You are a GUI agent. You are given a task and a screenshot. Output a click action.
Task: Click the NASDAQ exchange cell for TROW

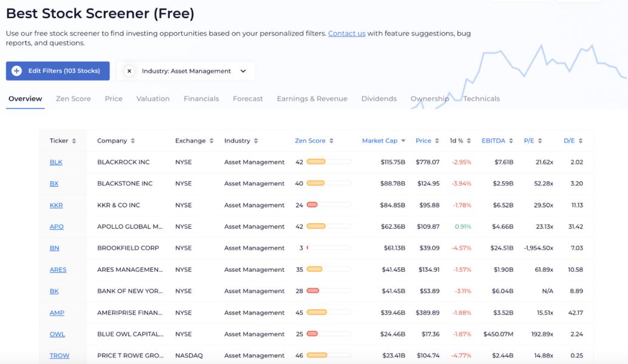click(189, 356)
